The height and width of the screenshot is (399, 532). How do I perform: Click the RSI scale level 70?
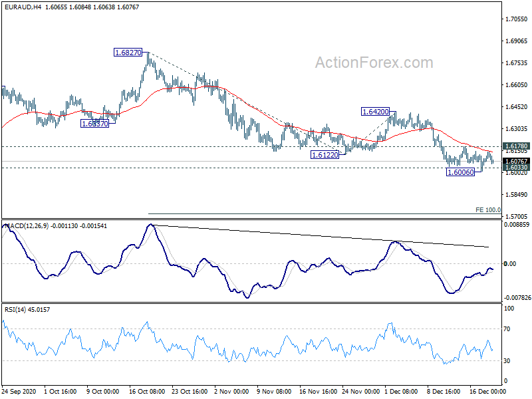click(x=507, y=329)
